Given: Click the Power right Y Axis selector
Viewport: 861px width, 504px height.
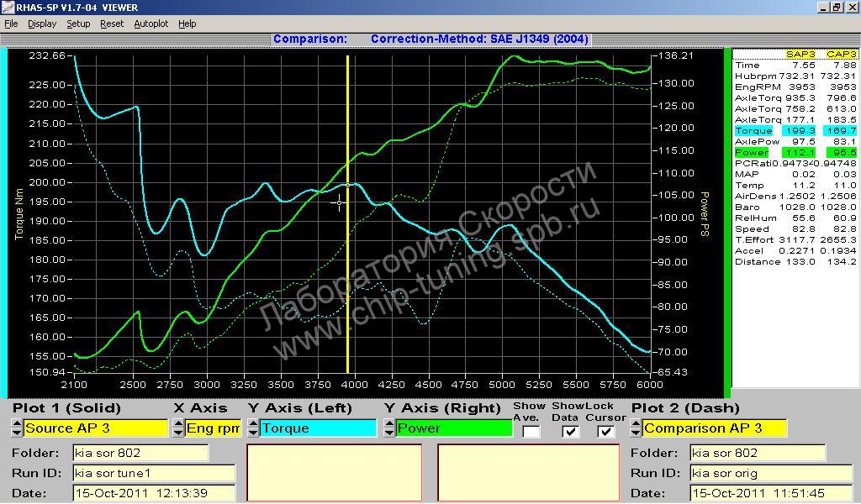Looking at the screenshot, I should point(453,428).
